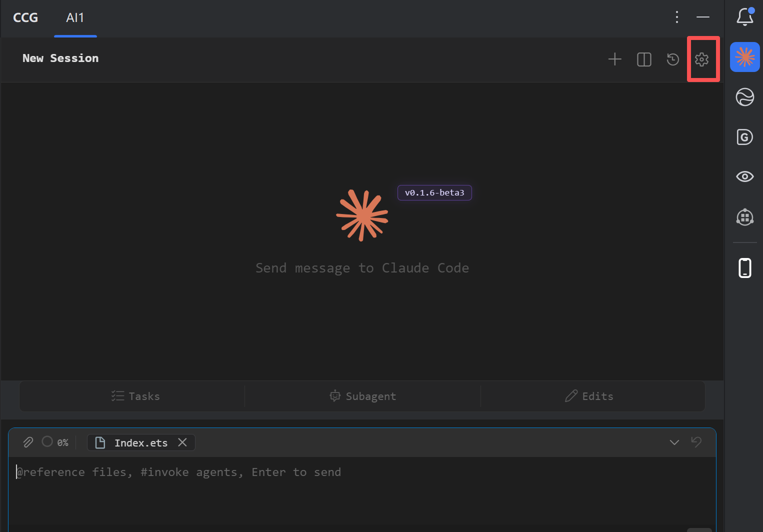Screen dimensions: 763x532
Task: Remove the Index.ets file reference
Action: [x=182, y=442]
